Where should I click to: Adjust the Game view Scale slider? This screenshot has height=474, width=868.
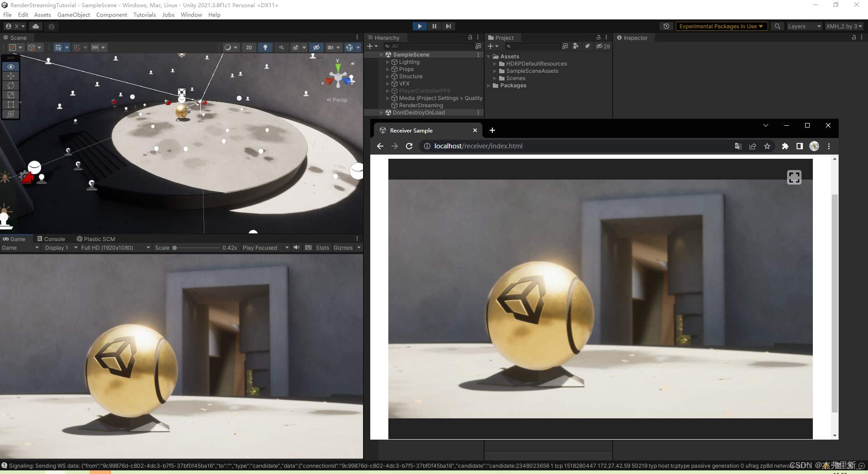(x=175, y=247)
